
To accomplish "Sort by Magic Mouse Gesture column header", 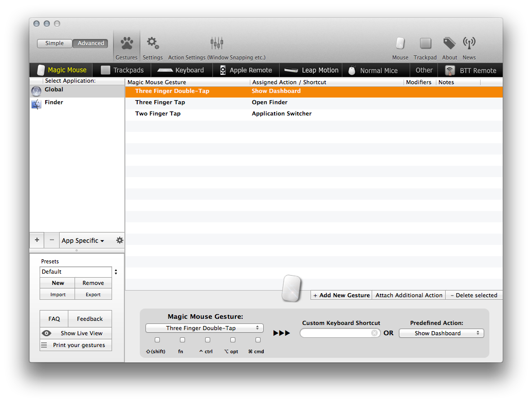I will tap(188, 82).
